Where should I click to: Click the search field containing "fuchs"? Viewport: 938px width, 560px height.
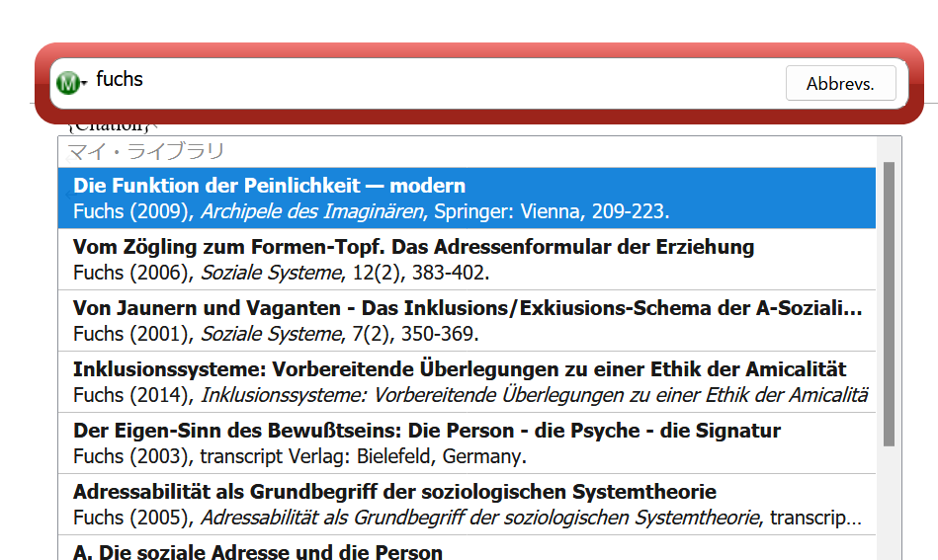coord(437,80)
